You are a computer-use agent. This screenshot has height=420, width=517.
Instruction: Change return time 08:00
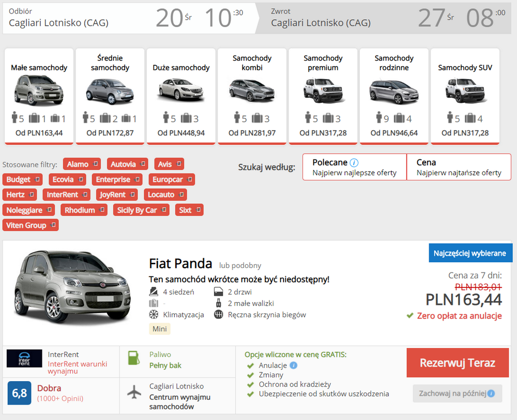tap(485, 18)
